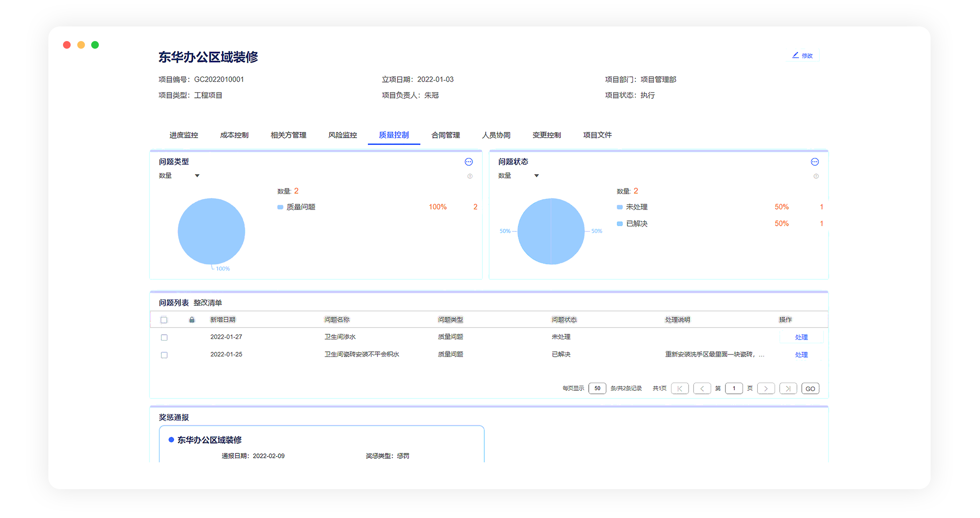
Task: Switch to the 风险监控 tab
Action: pyautogui.click(x=342, y=135)
